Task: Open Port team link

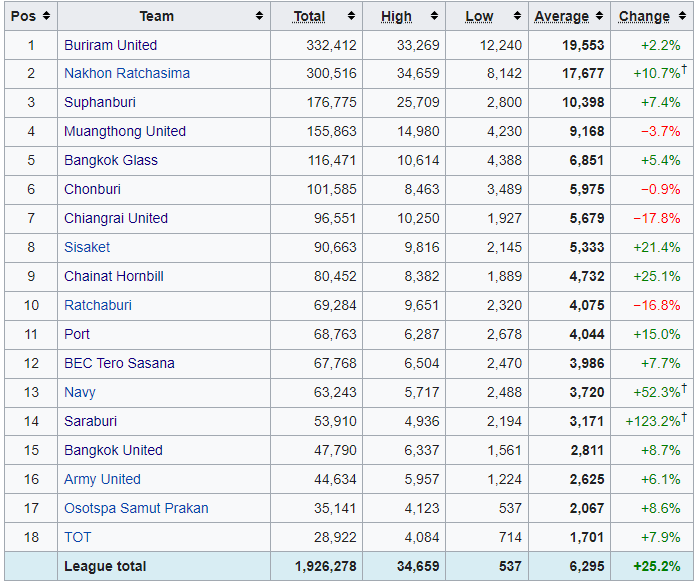Action: tap(77, 334)
